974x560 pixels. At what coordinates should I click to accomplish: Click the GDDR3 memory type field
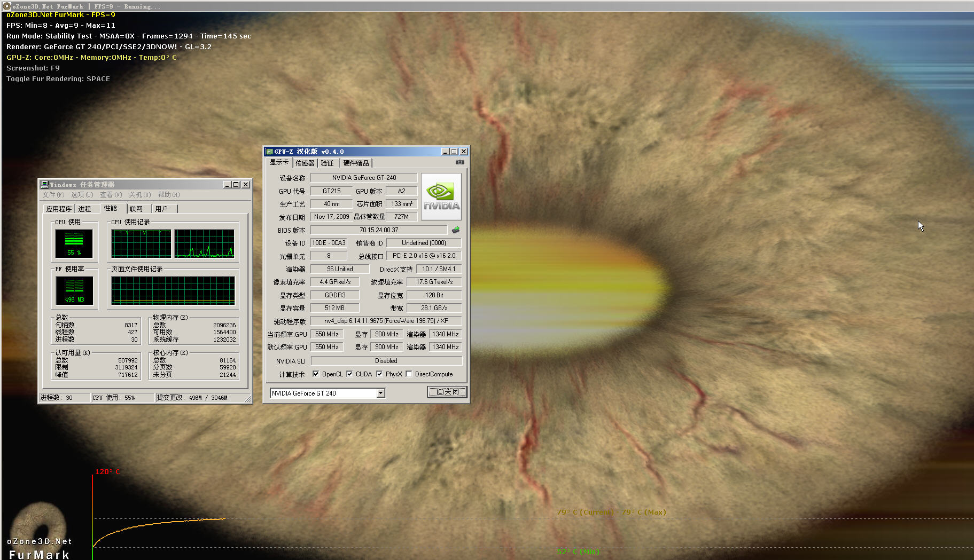click(335, 295)
